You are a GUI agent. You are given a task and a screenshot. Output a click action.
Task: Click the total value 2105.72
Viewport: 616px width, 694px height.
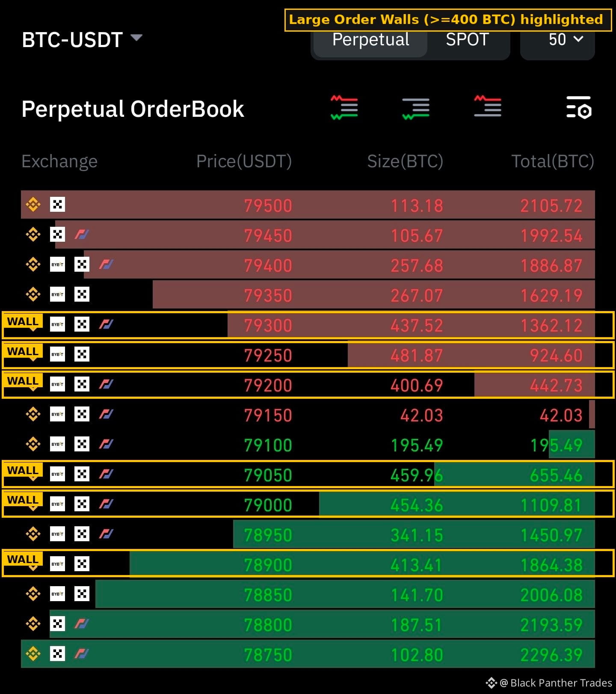point(551,206)
